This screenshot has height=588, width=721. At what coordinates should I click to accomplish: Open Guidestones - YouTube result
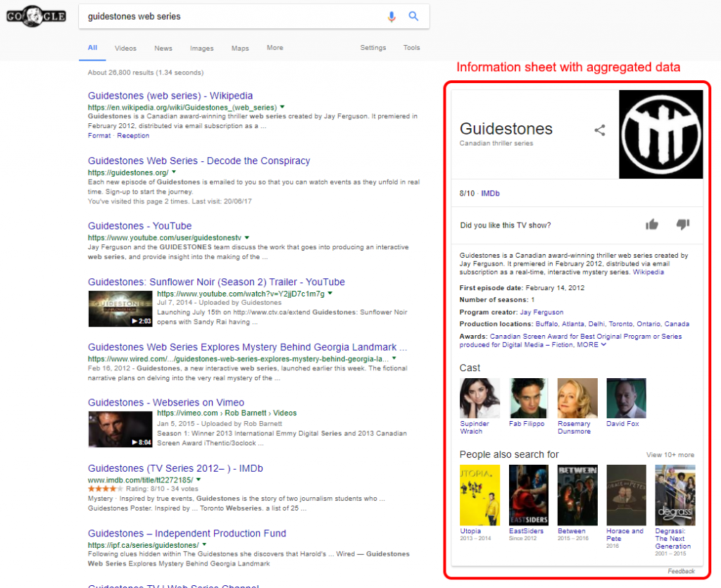[x=140, y=226]
